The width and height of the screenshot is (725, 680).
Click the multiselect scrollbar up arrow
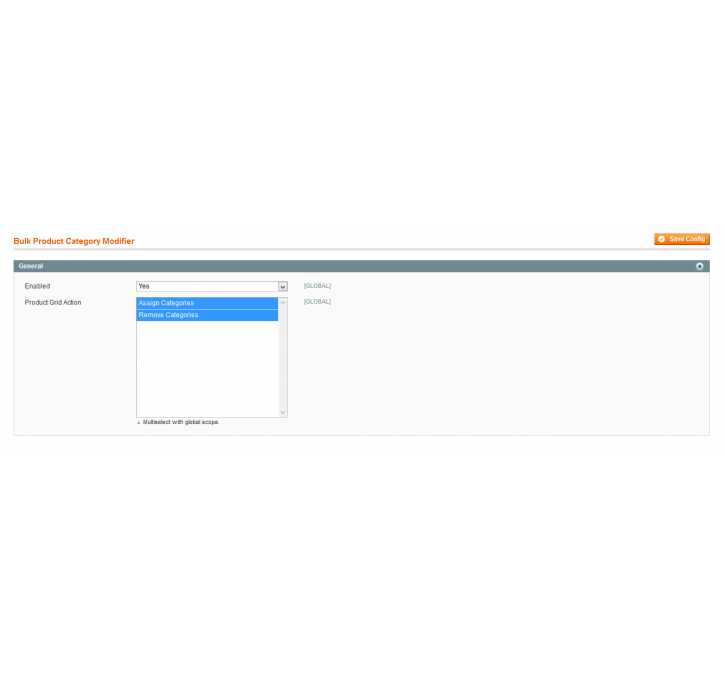(283, 303)
